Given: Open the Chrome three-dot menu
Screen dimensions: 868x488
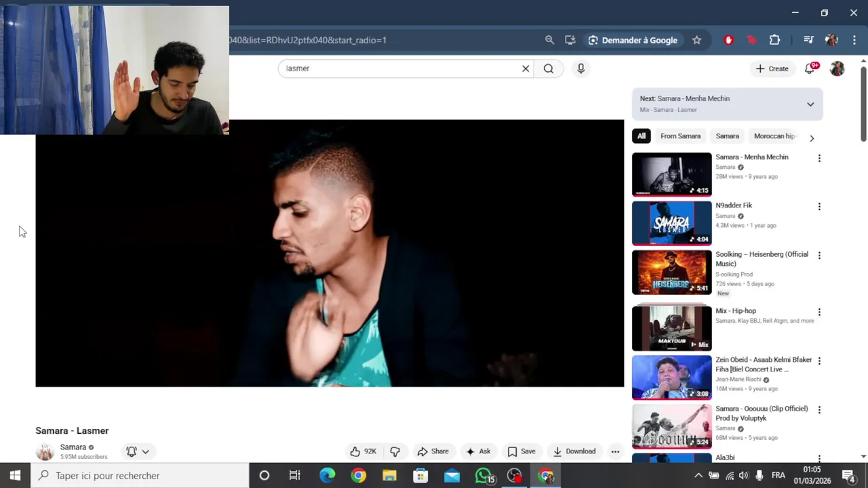Looking at the screenshot, I should point(854,40).
